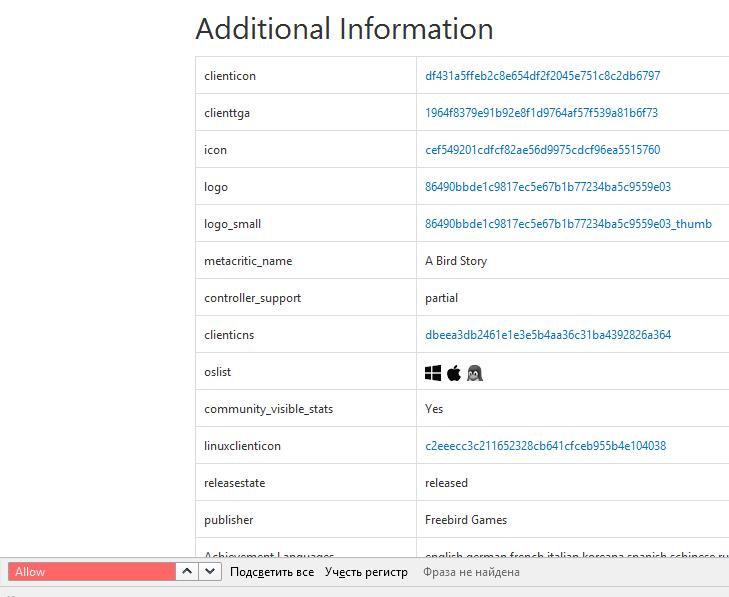Screen dimensions: 729x597
Task: Click the 'Additional Information' heading
Action: [x=344, y=29]
